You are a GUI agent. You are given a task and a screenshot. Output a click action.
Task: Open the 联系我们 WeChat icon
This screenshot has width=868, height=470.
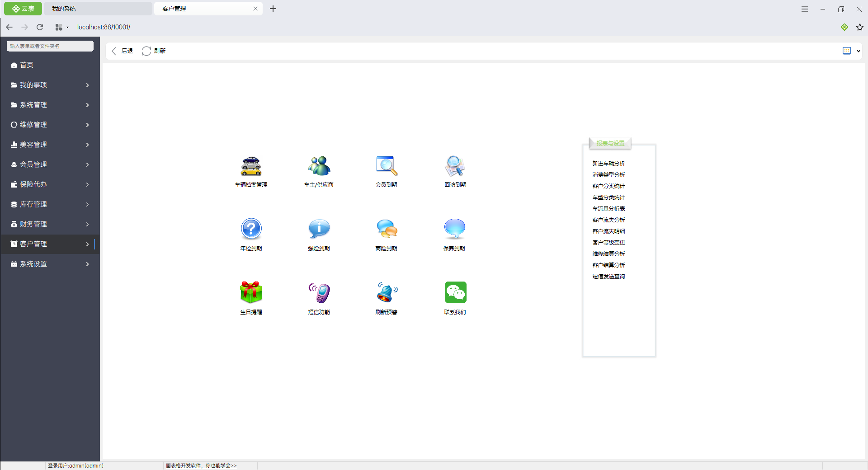455,292
